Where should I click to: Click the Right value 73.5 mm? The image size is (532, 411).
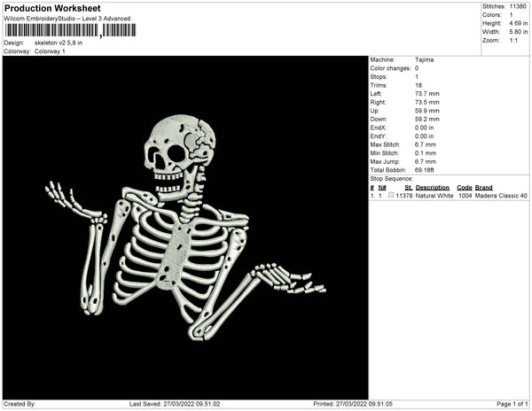coord(426,103)
